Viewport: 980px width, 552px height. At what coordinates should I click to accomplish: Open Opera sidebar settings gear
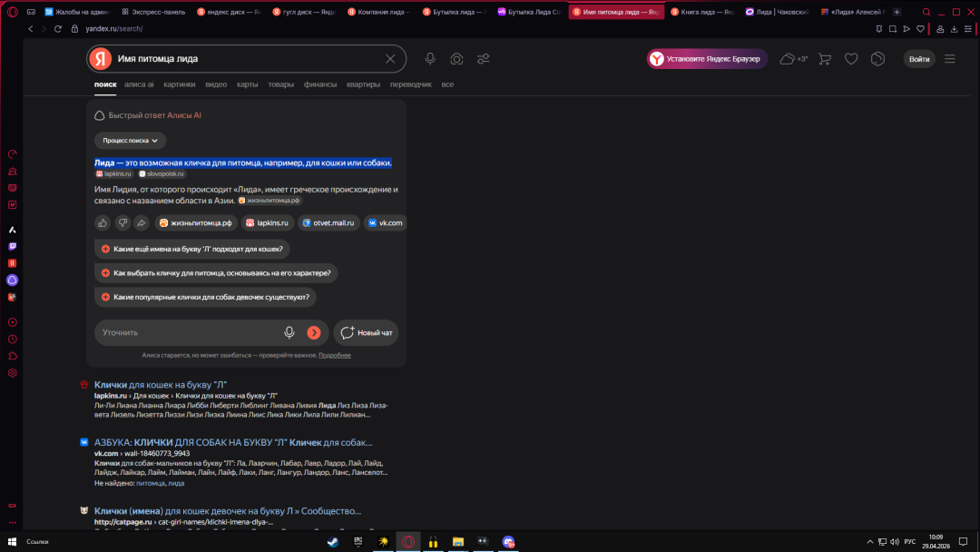coord(13,373)
